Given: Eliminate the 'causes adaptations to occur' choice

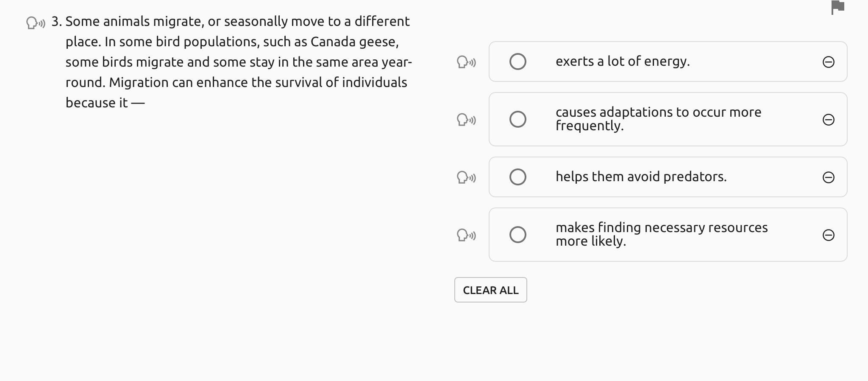Looking at the screenshot, I should [x=828, y=120].
